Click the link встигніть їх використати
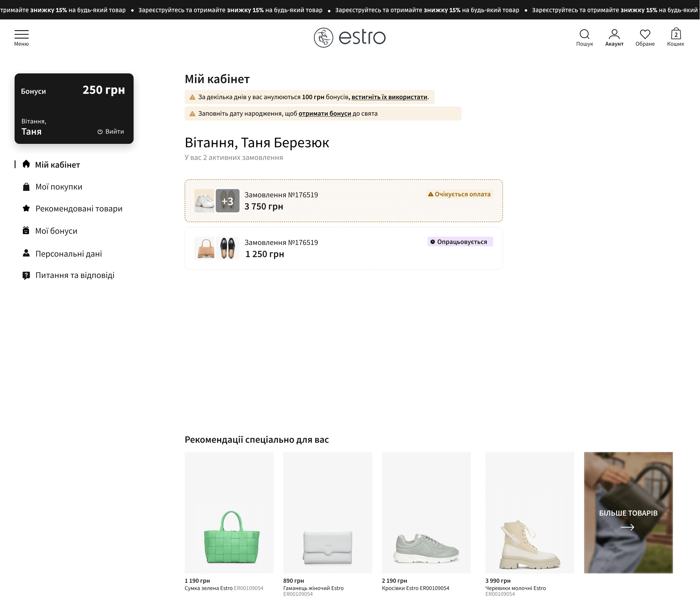 (x=389, y=97)
